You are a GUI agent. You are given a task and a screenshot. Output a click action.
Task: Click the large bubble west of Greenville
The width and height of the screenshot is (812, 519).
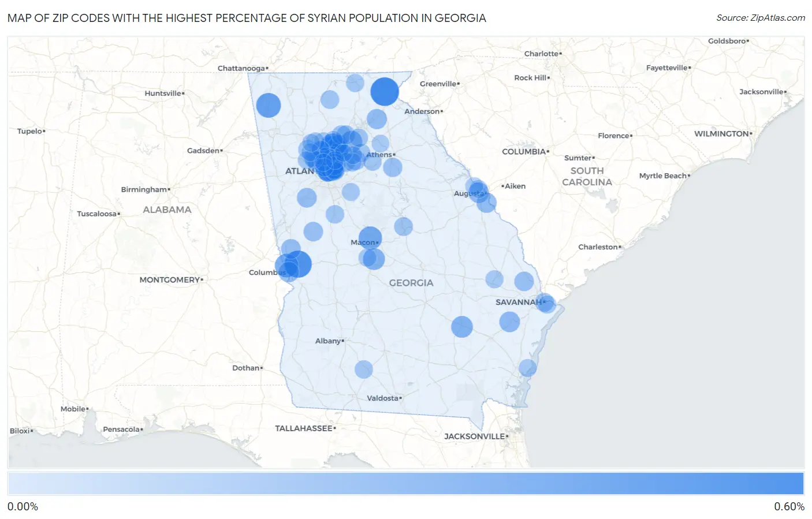pos(385,91)
